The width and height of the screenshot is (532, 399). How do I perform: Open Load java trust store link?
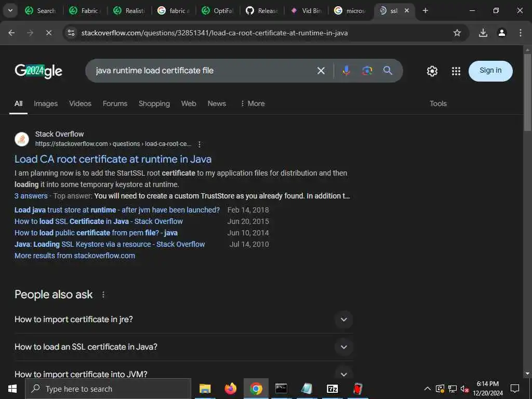click(x=117, y=210)
